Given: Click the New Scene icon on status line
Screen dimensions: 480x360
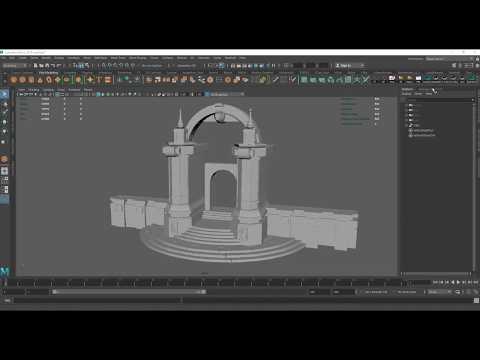Looking at the screenshot, I should click(35, 66).
